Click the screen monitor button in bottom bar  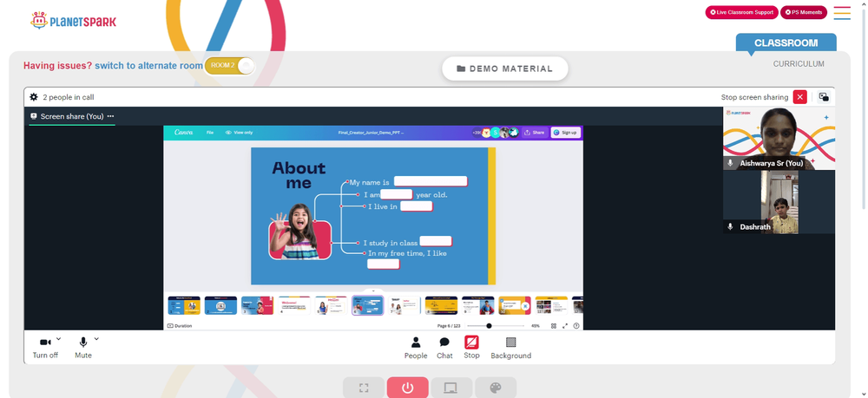pos(451,388)
